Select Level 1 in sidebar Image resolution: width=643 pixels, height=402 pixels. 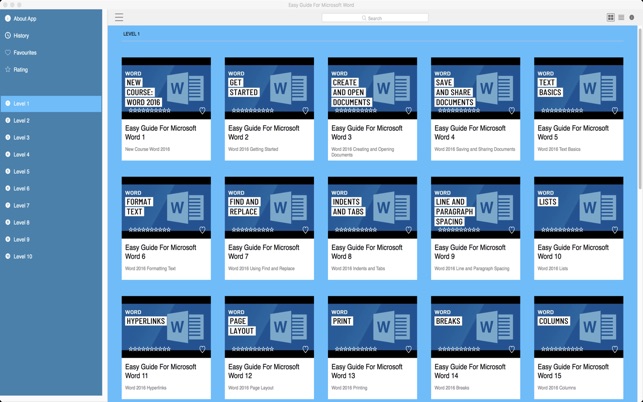(x=51, y=104)
